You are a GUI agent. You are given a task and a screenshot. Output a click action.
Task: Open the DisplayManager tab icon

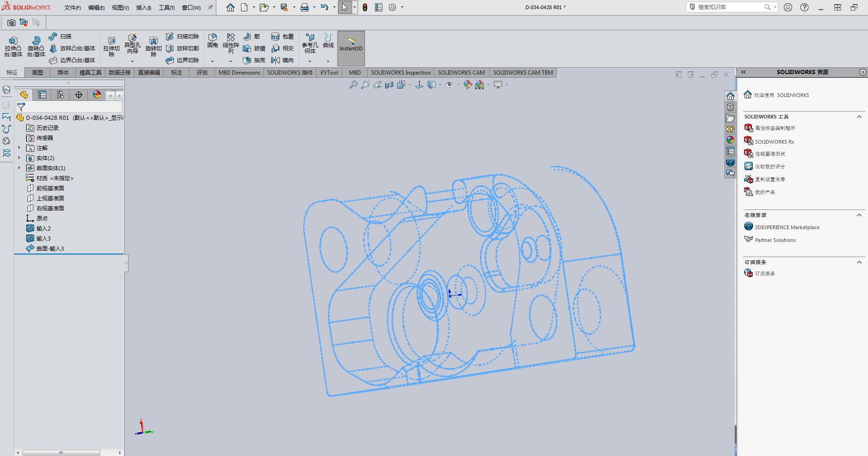pos(97,95)
